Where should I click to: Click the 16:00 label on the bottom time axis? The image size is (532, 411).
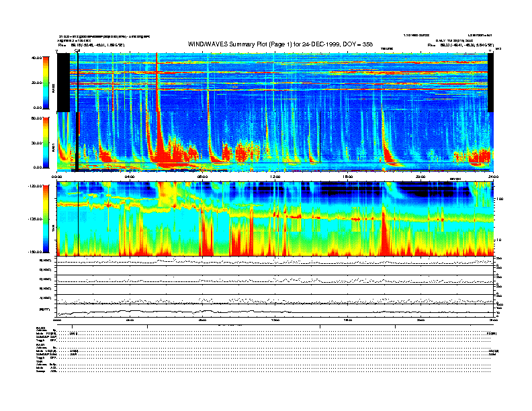pos(348,320)
